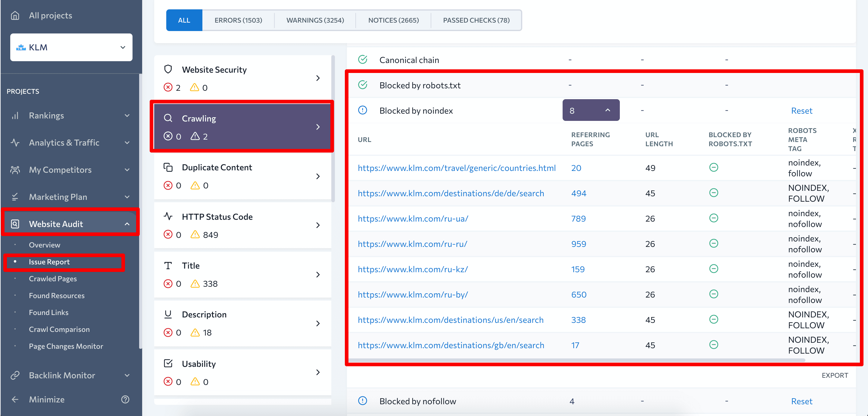The height and width of the screenshot is (416, 868).
Task: Expand the Rankings menu chevron
Action: click(127, 116)
